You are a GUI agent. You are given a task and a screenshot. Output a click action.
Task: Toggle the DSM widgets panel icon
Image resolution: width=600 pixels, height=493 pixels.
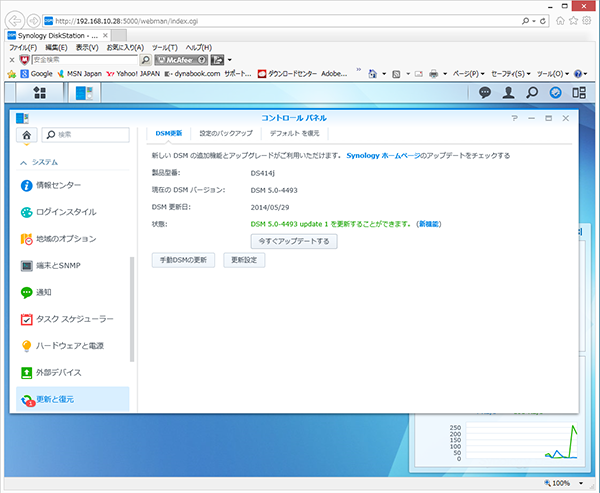point(579,93)
